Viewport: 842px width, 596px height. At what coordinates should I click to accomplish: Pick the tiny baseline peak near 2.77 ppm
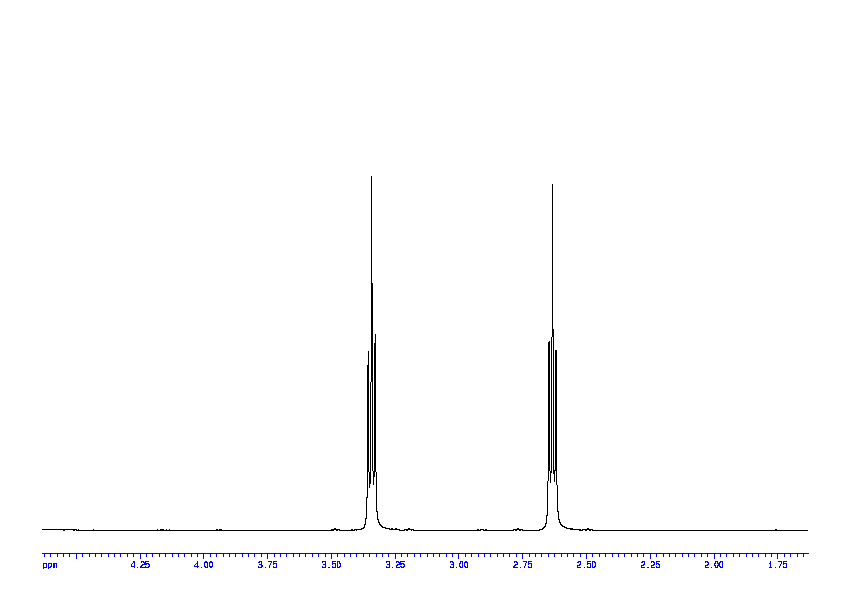point(517,528)
